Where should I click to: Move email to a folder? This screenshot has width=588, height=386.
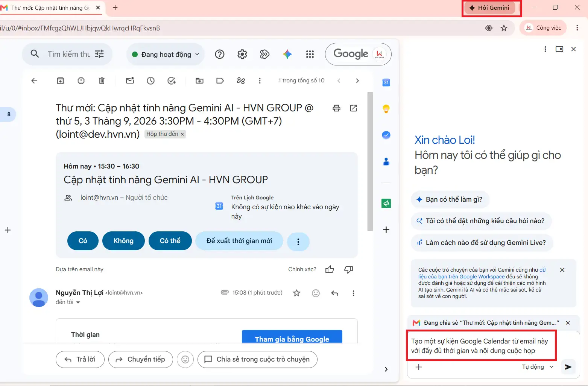(x=200, y=81)
